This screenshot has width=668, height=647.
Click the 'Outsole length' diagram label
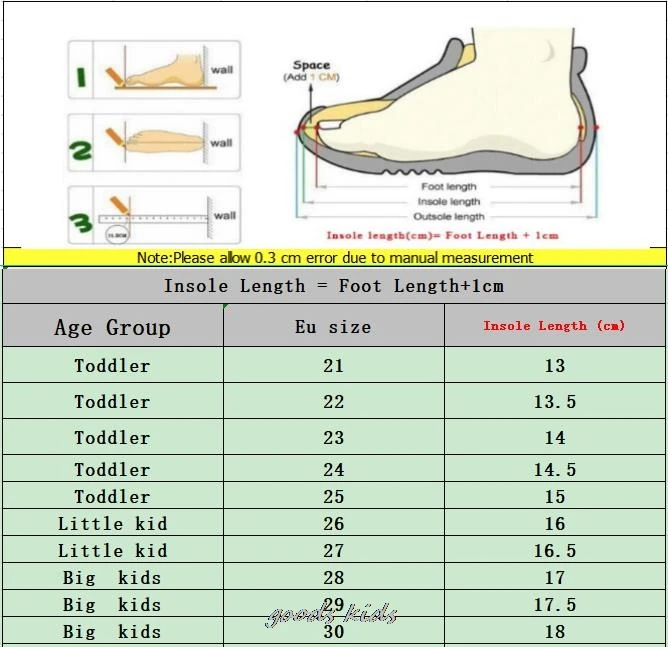click(449, 216)
